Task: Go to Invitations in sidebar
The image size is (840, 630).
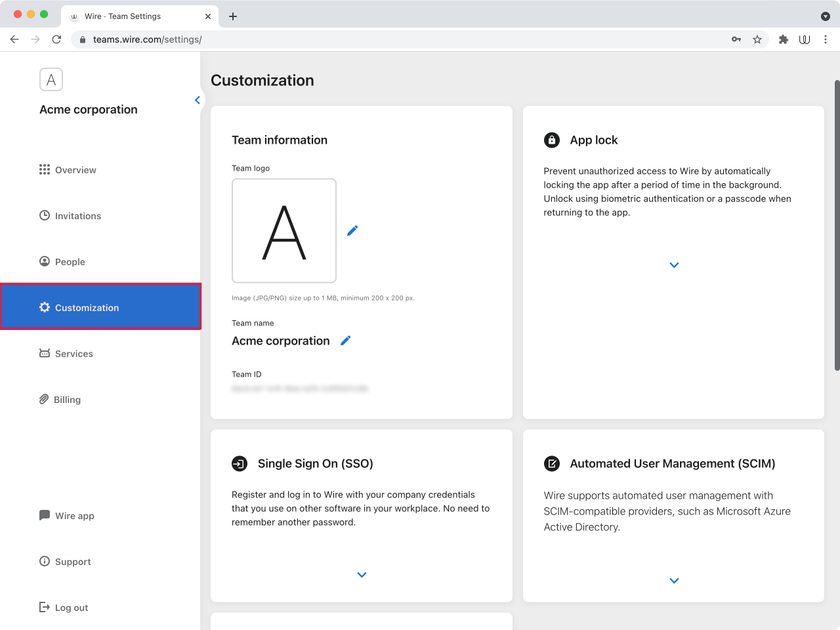Action: pyautogui.click(x=70, y=216)
